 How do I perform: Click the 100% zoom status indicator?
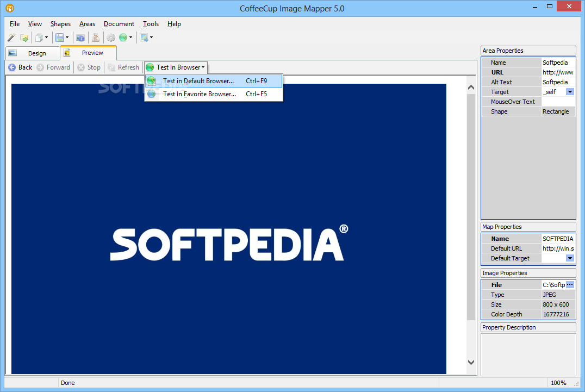click(558, 383)
